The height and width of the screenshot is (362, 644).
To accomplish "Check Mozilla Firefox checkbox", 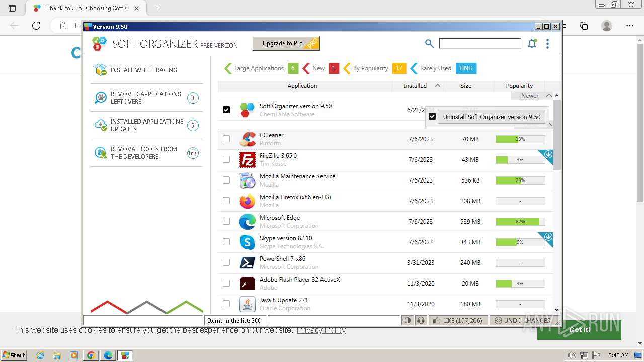I will pos(226,201).
